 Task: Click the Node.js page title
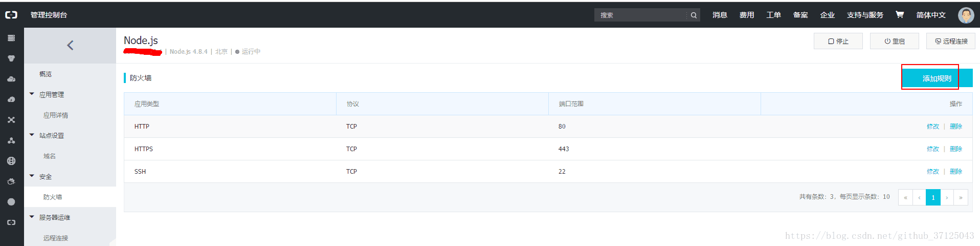141,40
